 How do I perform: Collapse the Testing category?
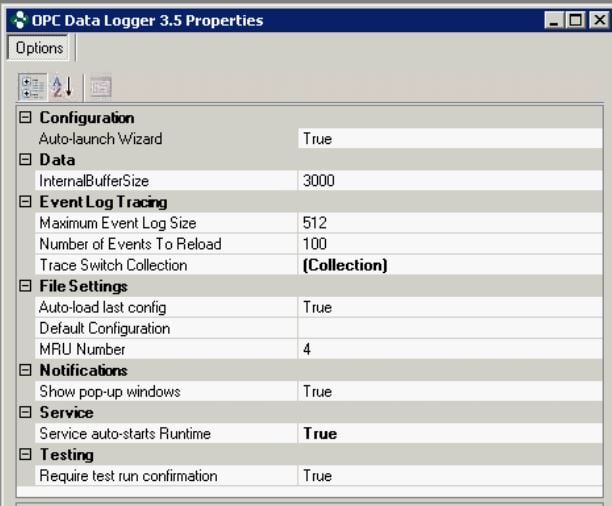25,454
